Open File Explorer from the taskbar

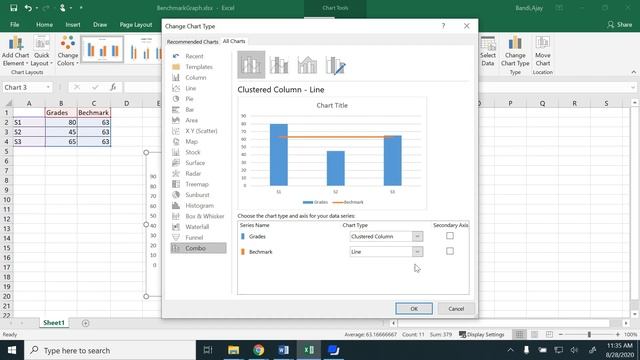[x=233, y=350]
